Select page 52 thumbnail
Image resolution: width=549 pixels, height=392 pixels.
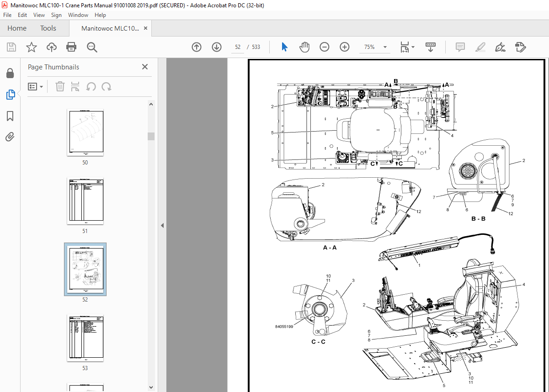point(85,270)
